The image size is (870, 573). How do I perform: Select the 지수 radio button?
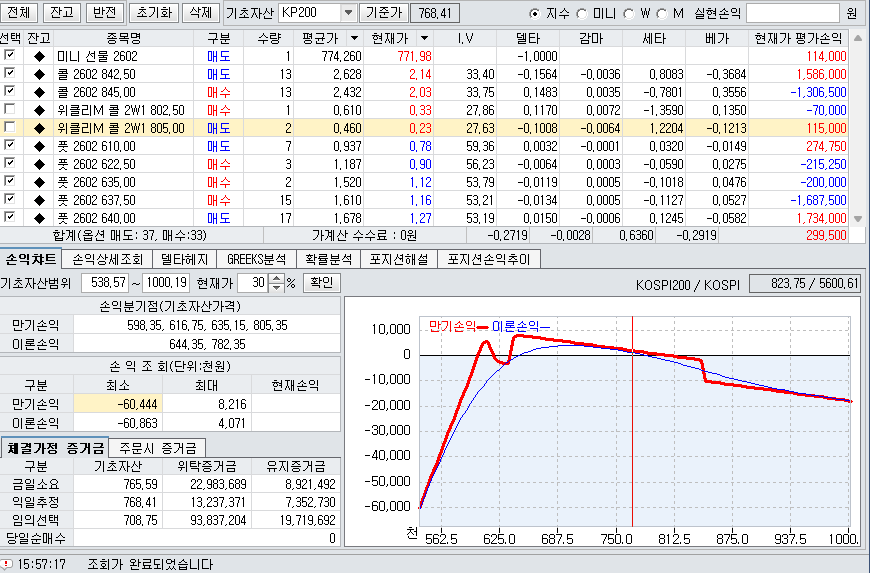click(x=534, y=13)
